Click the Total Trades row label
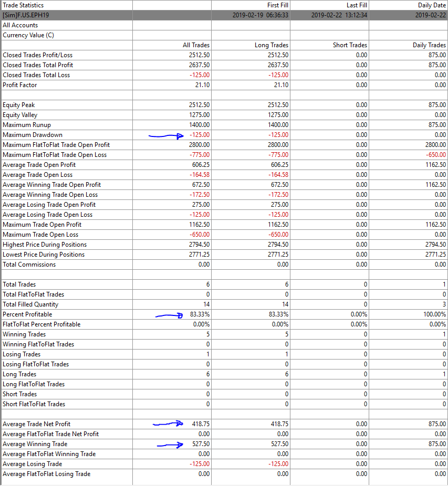 (19, 284)
